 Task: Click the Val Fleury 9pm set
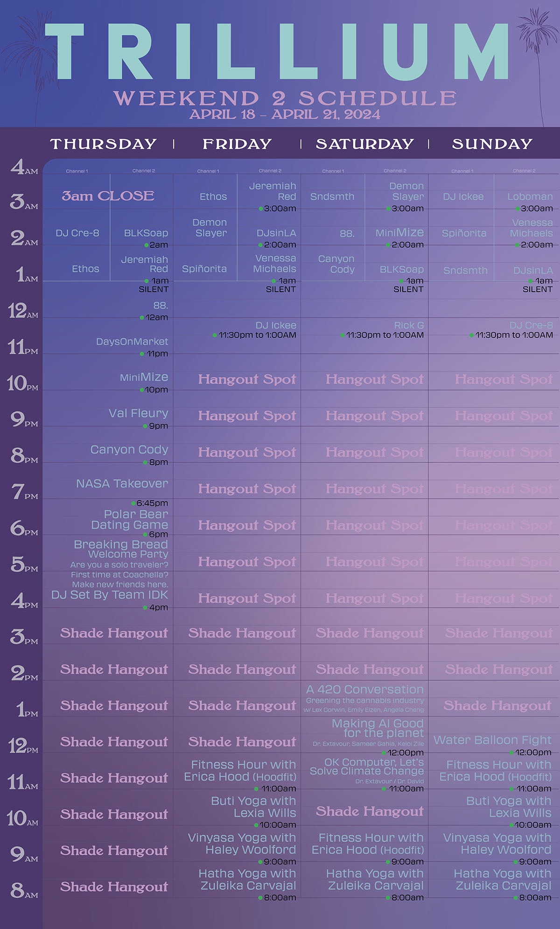click(138, 413)
